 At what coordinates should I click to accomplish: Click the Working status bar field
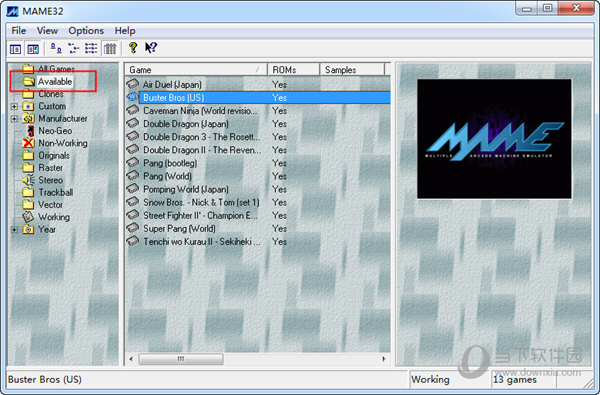click(450, 379)
